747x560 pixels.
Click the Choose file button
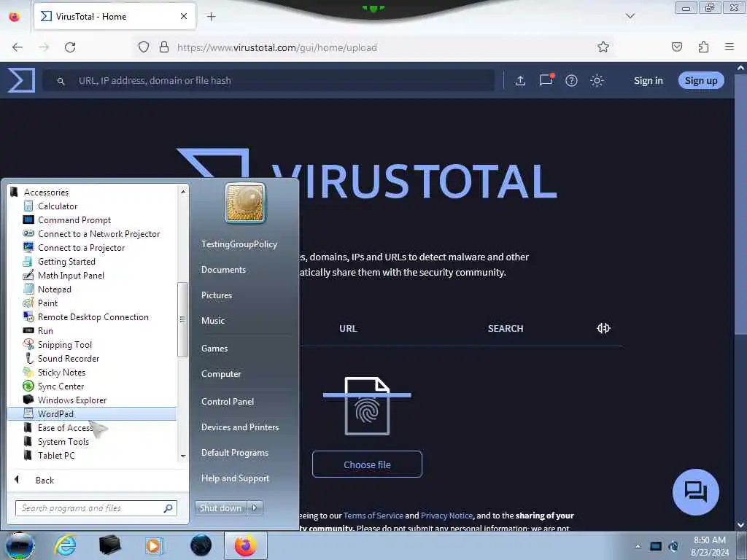367,464
